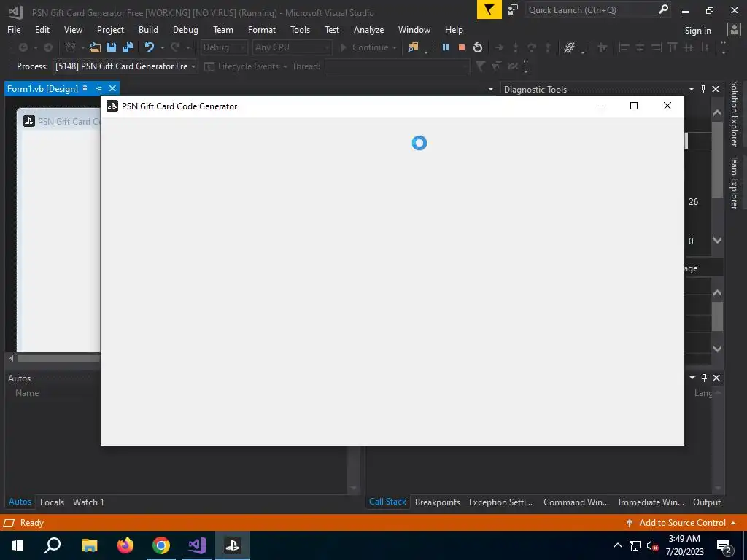Click the Diagnostic Tools scroll up arrow
Screen dimensions: 747x560
717,113
